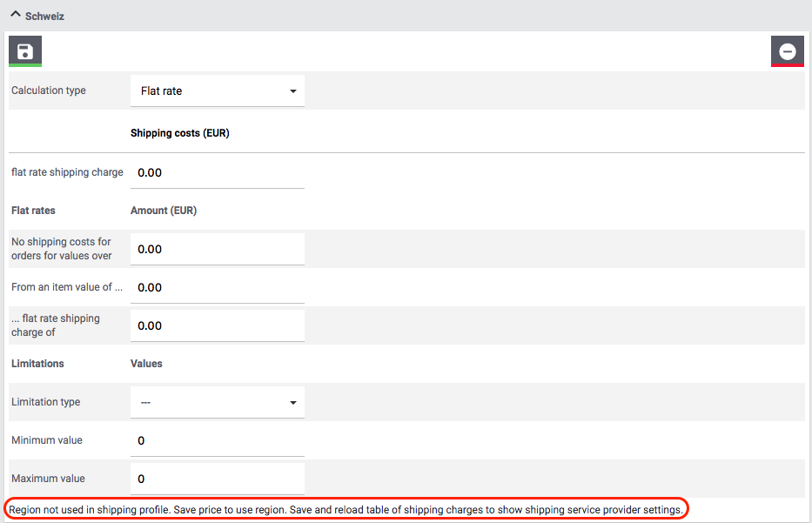Click the Flat rates row label
This screenshot has height=523, width=812.
[33, 211]
